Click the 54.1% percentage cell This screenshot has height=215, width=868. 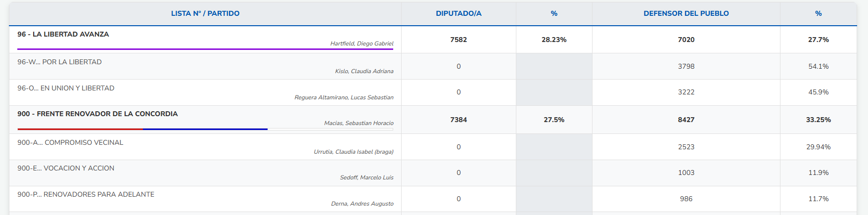point(818,66)
